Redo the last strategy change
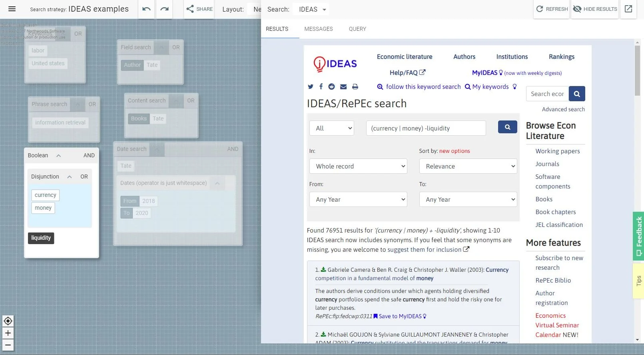The height and width of the screenshot is (355, 644). (x=164, y=9)
